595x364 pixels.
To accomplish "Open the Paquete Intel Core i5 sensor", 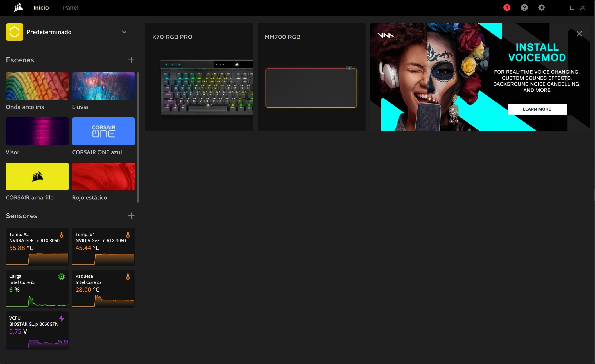I will (103, 289).
